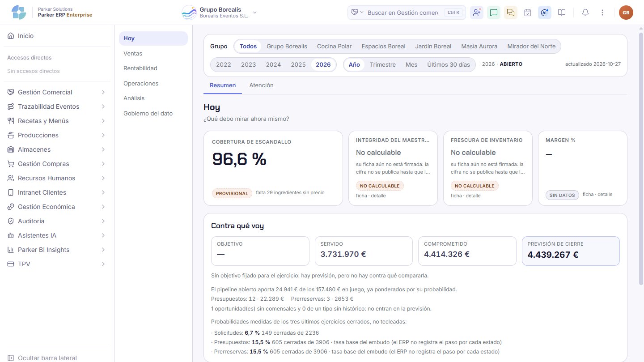Click the Inicio home icon
This screenshot has width=644, height=362.
coord(11,36)
